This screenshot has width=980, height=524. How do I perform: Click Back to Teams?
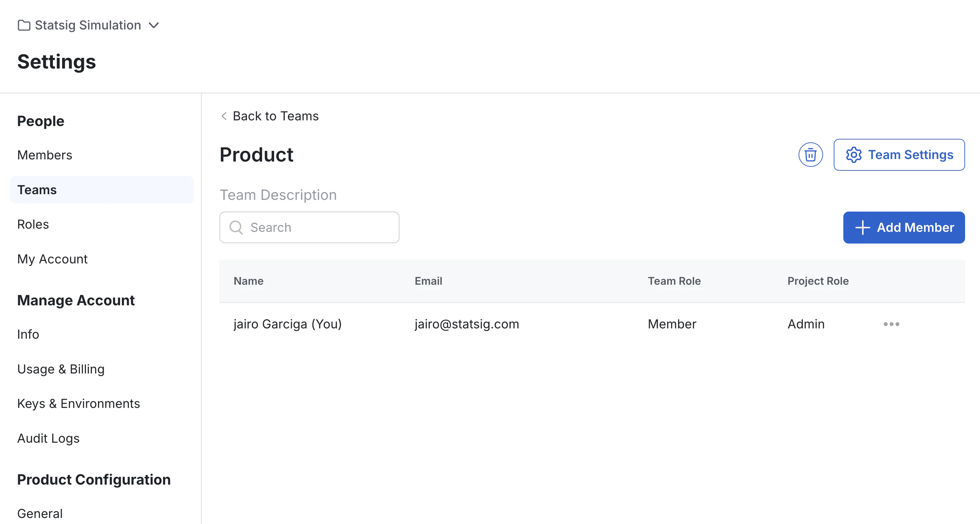[276, 116]
